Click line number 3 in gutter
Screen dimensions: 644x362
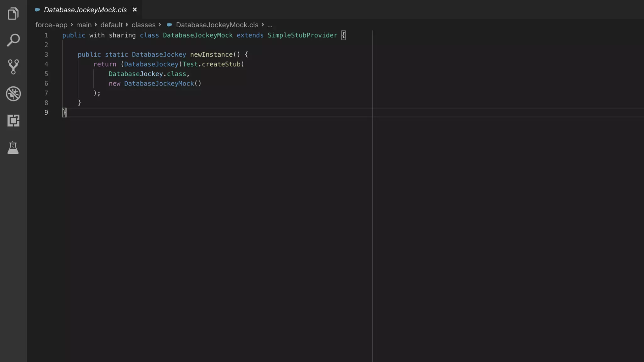[46, 55]
